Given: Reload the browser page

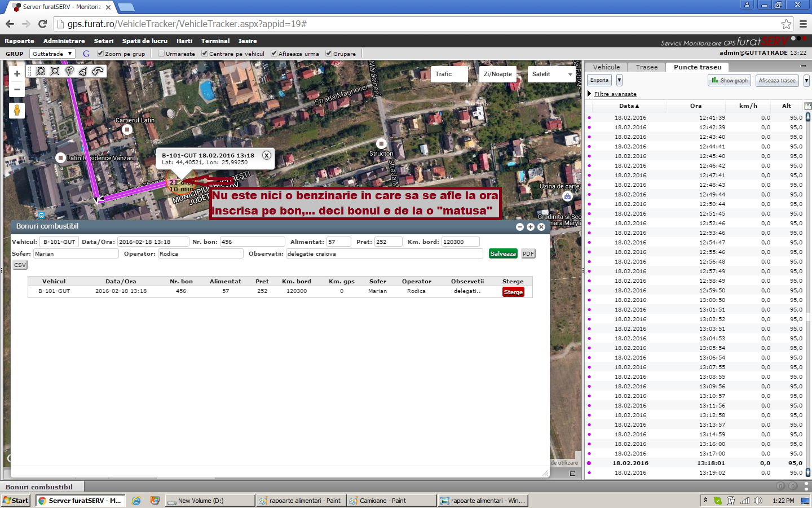Looking at the screenshot, I should point(42,24).
